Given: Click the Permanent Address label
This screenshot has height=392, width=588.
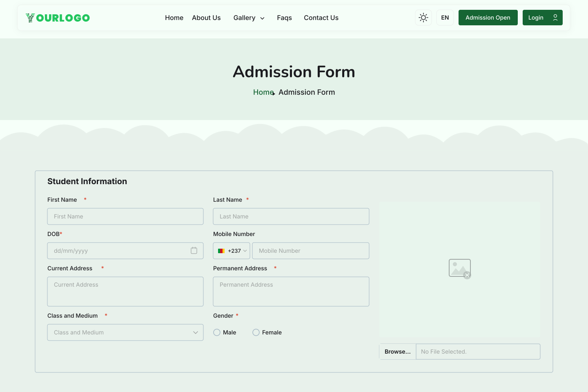Looking at the screenshot, I should (x=240, y=268).
